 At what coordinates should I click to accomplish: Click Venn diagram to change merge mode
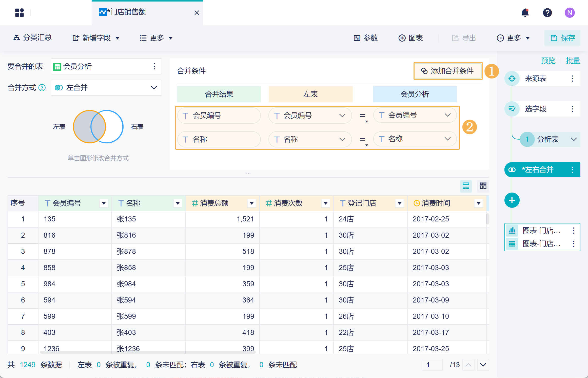(x=98, y=126)
